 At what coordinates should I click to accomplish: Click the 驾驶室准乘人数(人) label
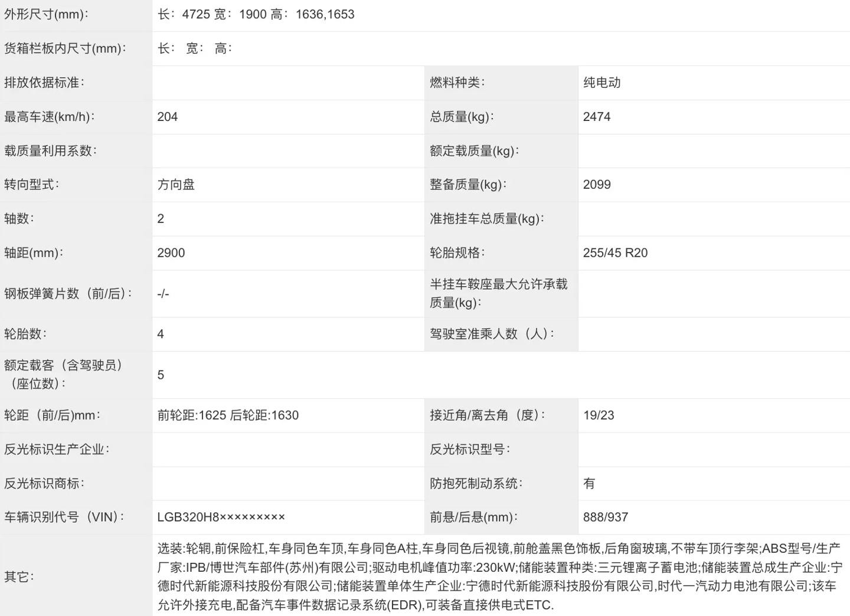(492, 334)
